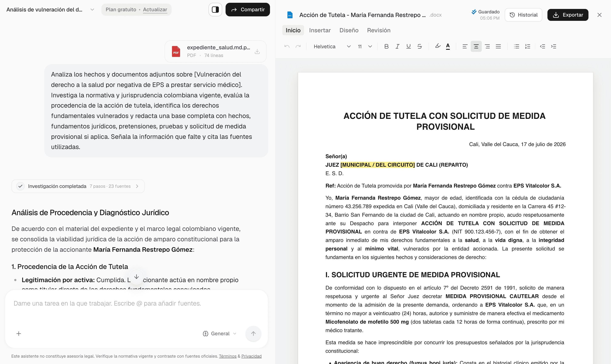
Task: Align text right
Action: click(x=487, y=46)
